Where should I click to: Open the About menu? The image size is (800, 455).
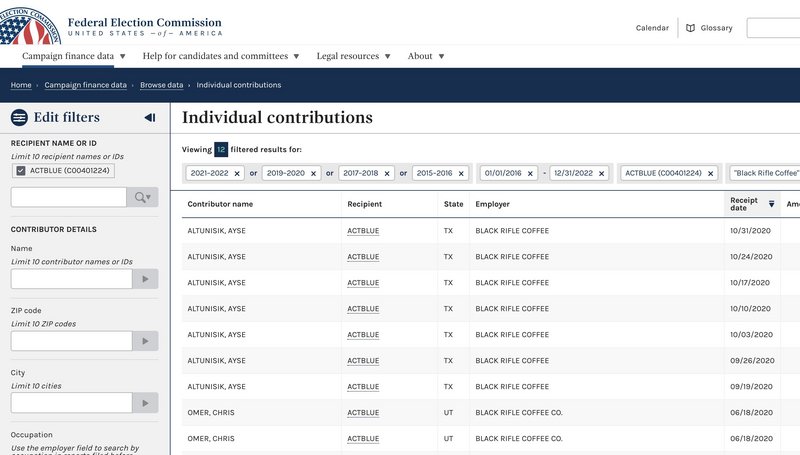coord(426,56)
